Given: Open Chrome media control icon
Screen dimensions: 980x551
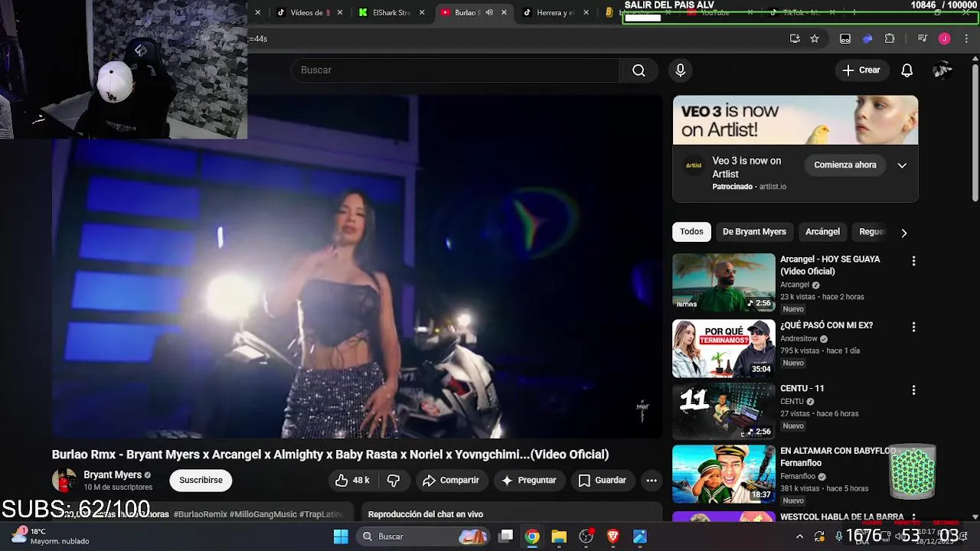Looking at the screenshot, I should 923,38.
